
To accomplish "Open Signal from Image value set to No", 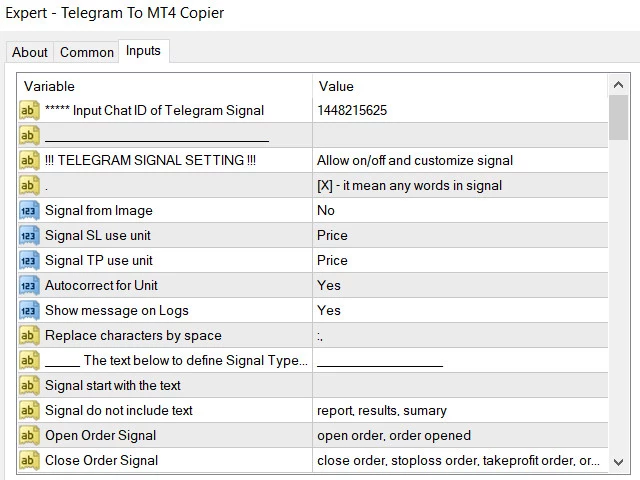I will [x=459, y=210].
